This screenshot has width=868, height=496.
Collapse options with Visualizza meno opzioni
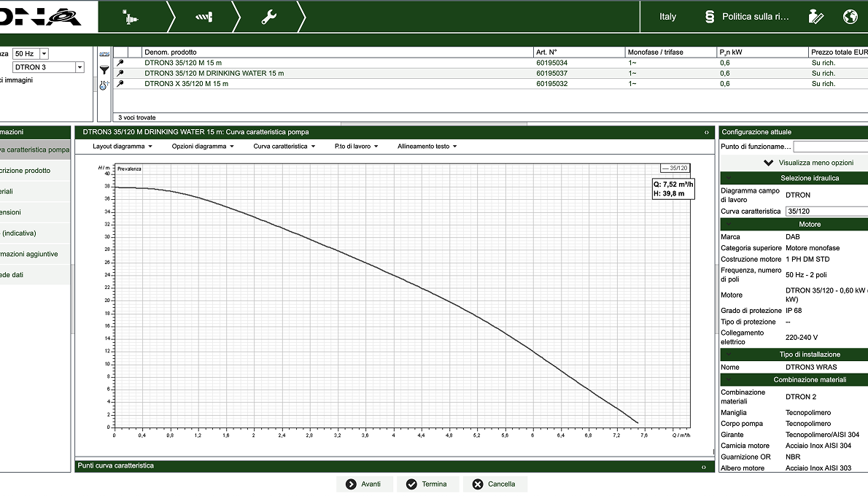[x=808, y=163]
